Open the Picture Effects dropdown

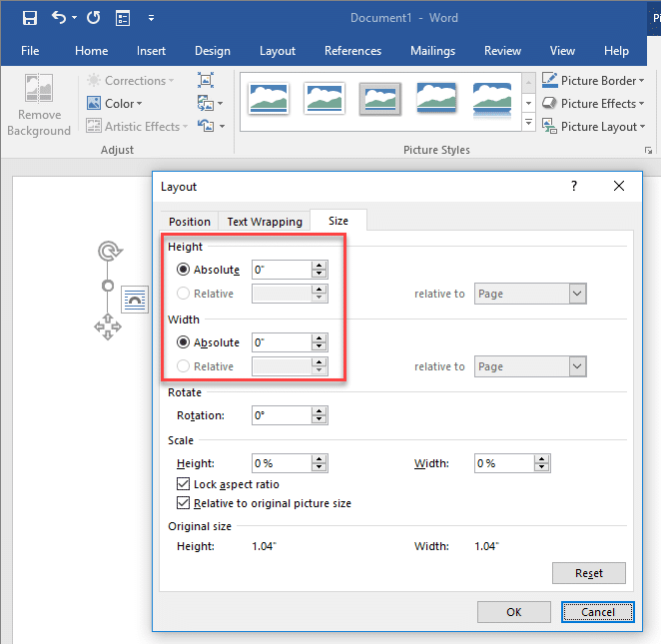tap(593, 103)
